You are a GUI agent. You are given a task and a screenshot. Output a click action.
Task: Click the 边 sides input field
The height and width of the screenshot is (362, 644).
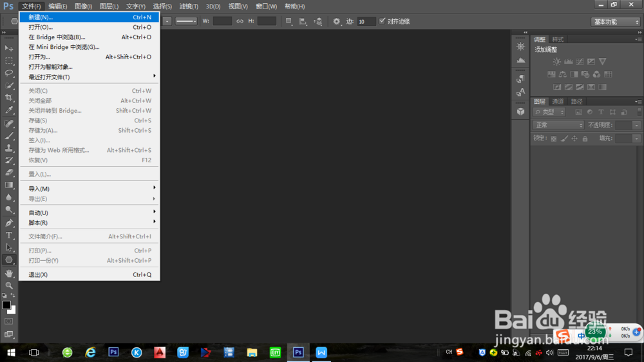366,21
